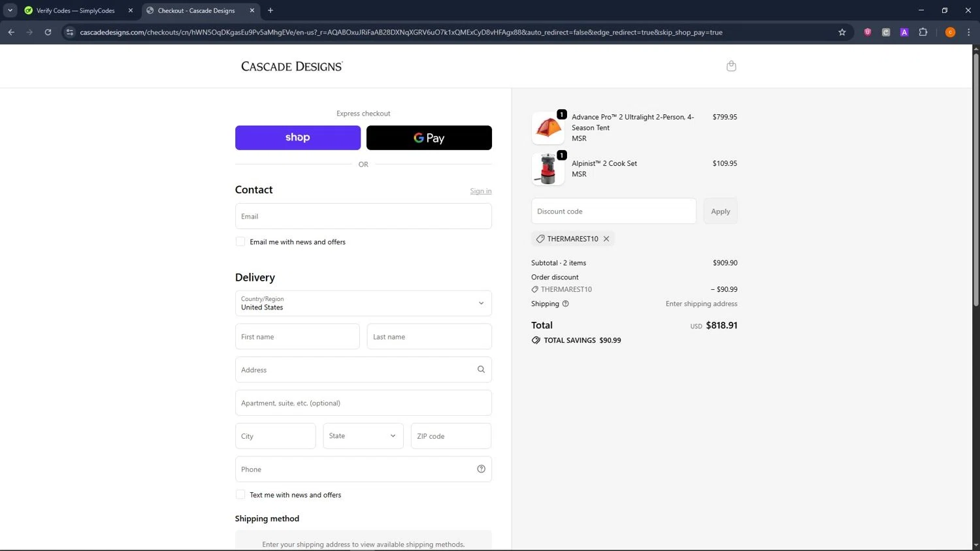
Task: Enable Email me with news and offers
Action: pyautogui.click(x=240, y=242)
